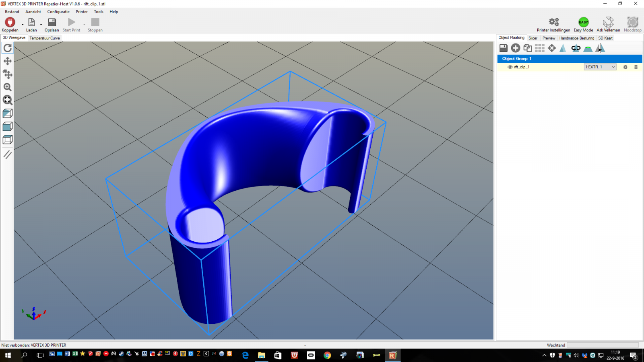Click the Cut object green-top icon
644x362 pixels.
coord(588,49)
